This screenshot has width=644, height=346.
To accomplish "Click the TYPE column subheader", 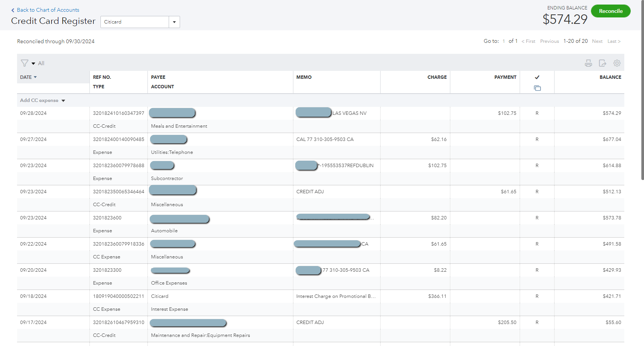I will [x=99, y=87].
